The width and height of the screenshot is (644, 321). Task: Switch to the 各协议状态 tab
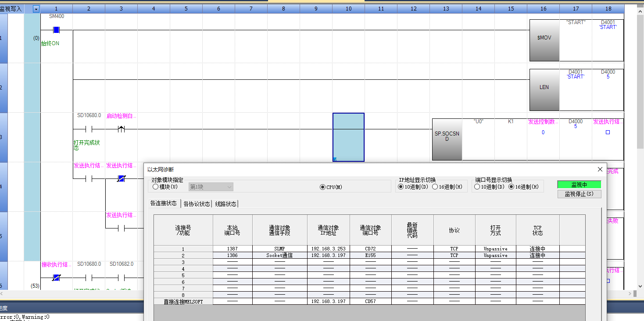click(x=196, y=204)
